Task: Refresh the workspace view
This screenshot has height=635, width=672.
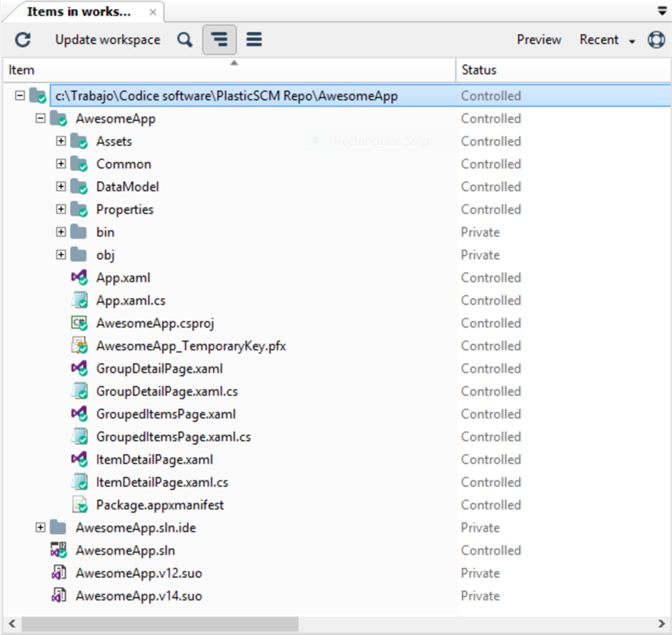Action: [x=22, y=39]
